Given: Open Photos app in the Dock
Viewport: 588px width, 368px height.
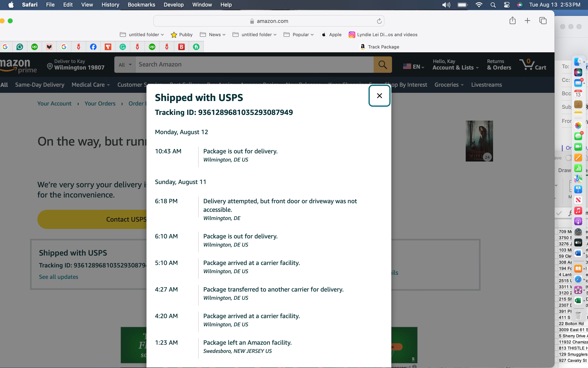Looking at the screenshot, I should [x=578, y=126].
